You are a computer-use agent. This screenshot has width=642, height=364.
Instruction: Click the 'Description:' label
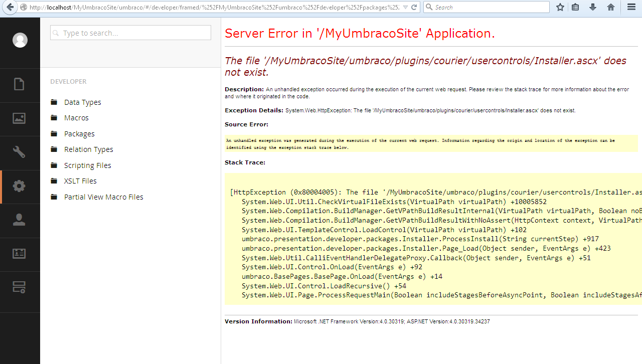[x=244, y=89]
